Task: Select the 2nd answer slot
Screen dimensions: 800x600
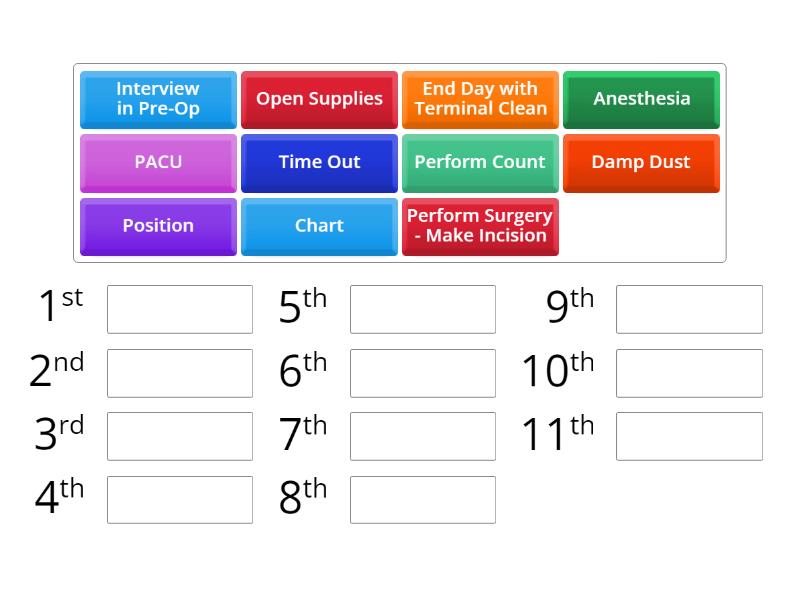Action: (x=180, y=373)
